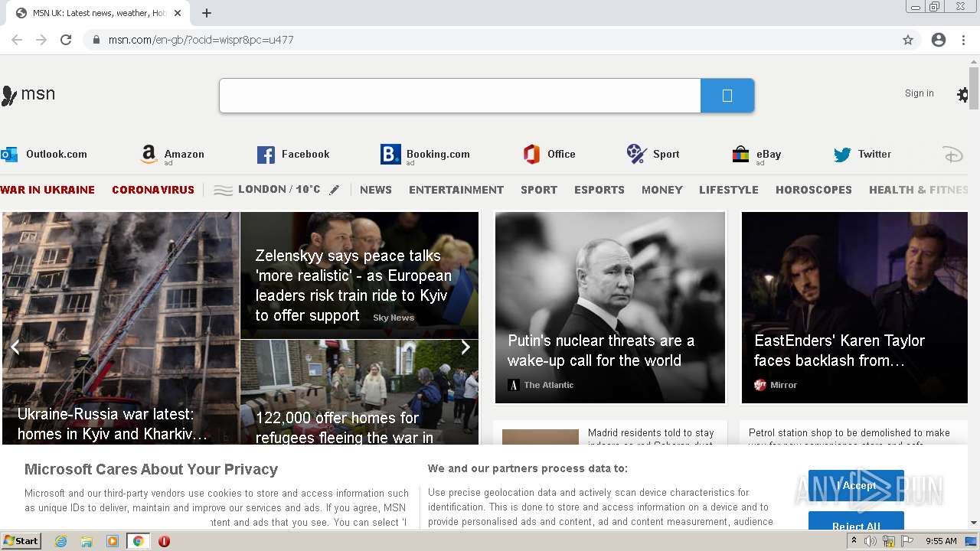Click the Start button
Viewport: 980px width, 551px height.
pyautogui.click(x=21, y=541)
